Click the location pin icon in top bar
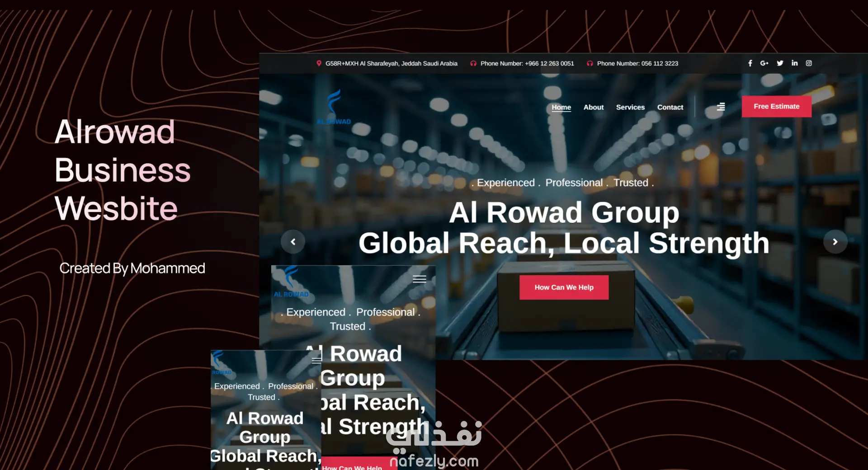Image resolution: width=868 pixels, height=470 pixels. point(319,63)
